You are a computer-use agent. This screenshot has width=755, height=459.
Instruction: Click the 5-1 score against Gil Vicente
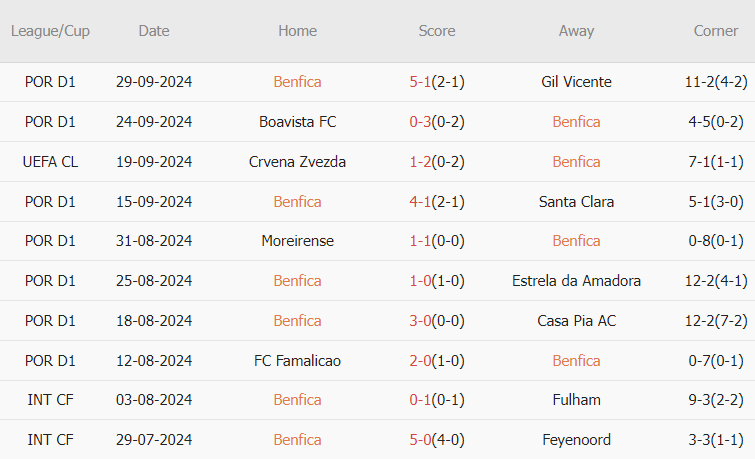point(420,82)
